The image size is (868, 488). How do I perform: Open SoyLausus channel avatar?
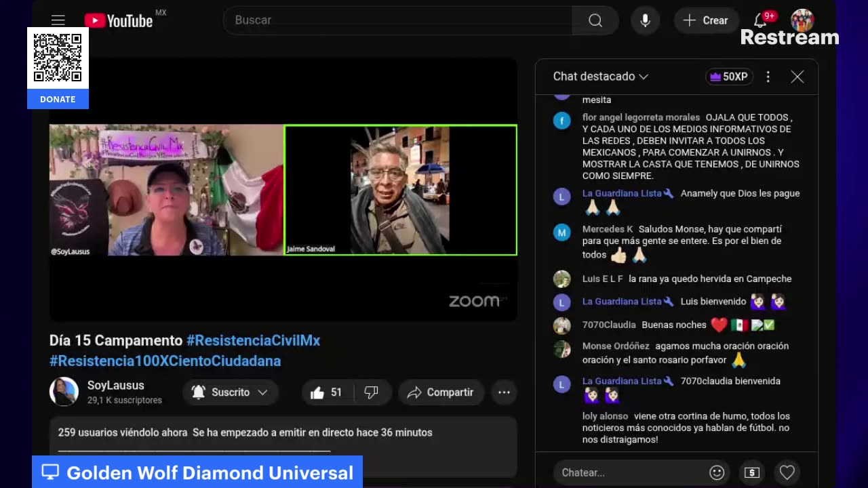(64, 392)
